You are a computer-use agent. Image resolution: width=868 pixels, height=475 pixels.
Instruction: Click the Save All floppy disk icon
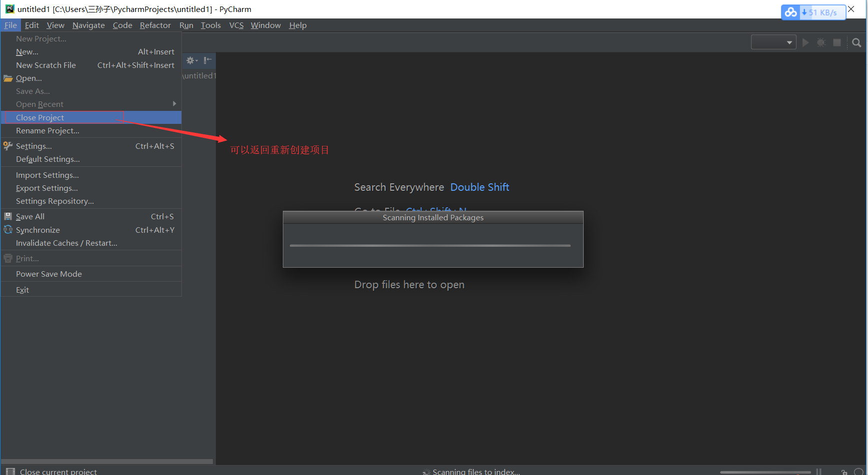pyautogui.click(x=8, y=216)
